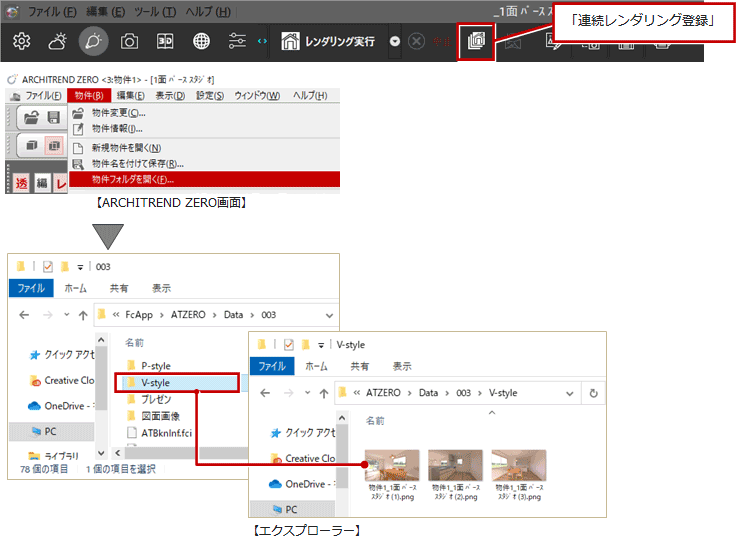Click up arrow in 003 explorer window

click(83, 315)
